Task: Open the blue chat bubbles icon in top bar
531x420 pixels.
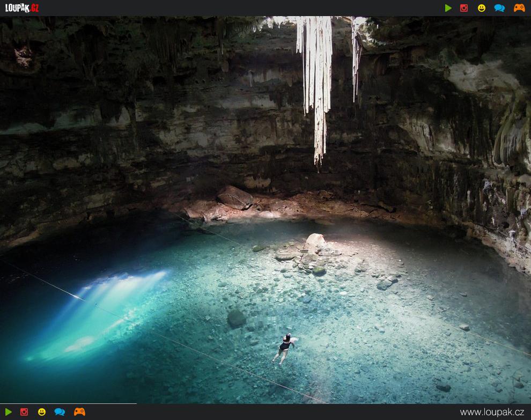Action: (x=499, y=8)
